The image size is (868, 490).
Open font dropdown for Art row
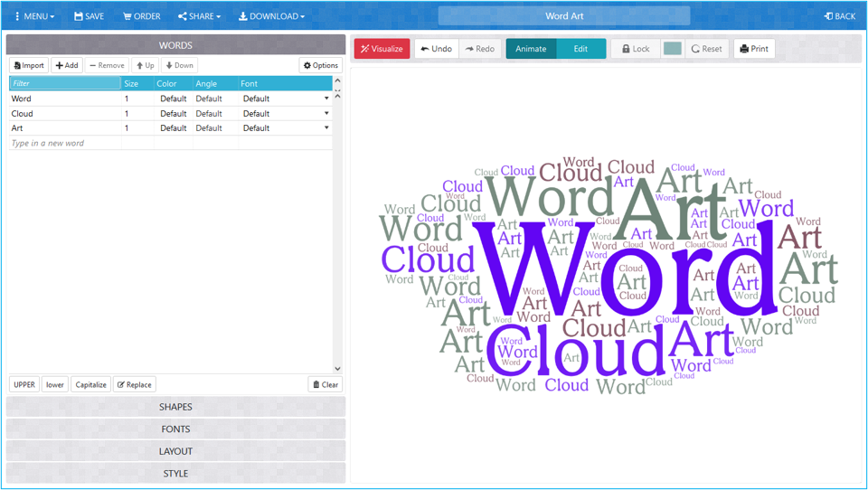(x=326, y=127)
